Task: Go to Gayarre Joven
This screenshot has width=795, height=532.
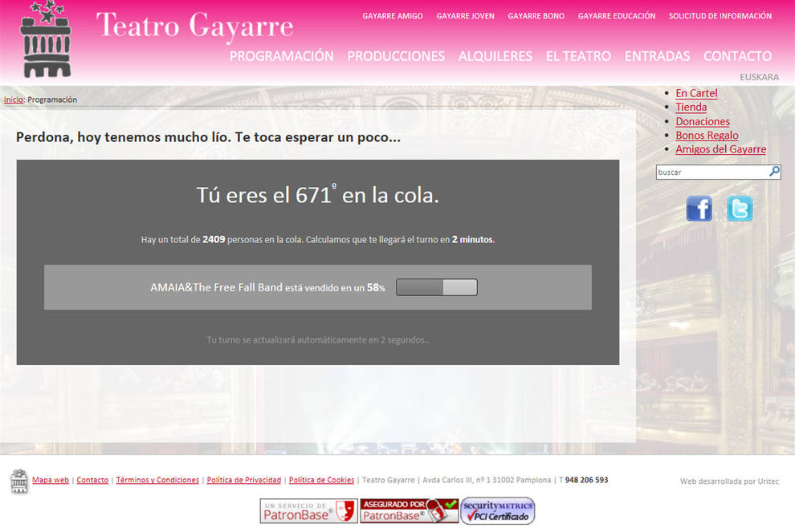Action: [x=466, y=16]
